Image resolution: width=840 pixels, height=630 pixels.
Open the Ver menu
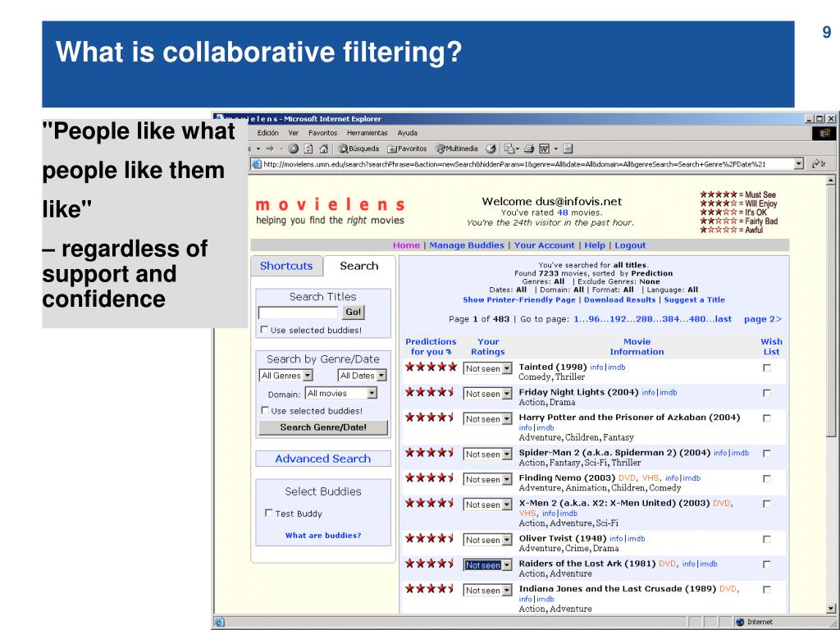pos(293,133)
